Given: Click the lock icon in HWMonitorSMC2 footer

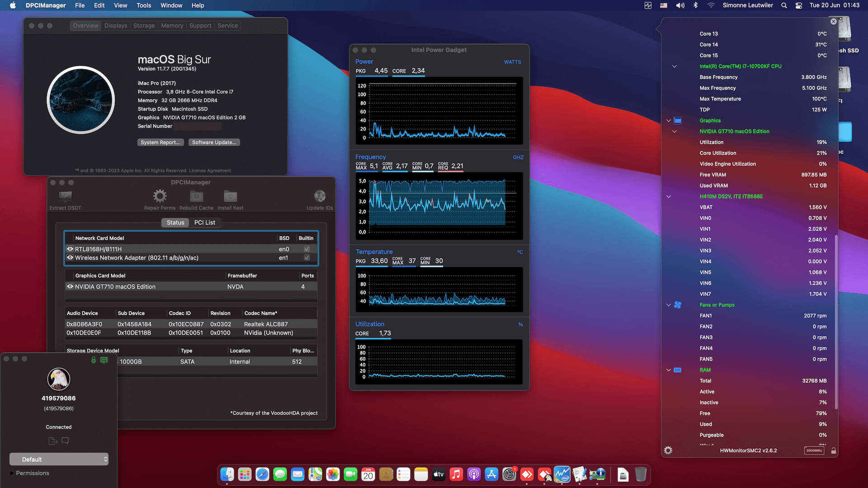Looking at the screenshot, I should click(833, 450).
